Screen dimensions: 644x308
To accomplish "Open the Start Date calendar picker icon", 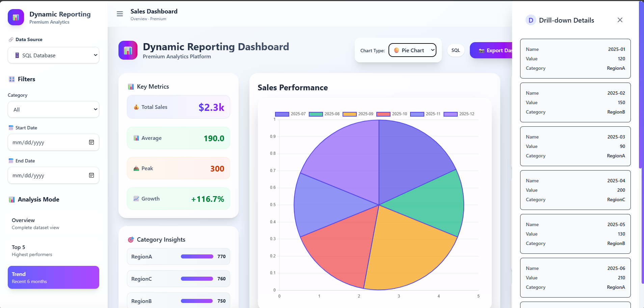I will click(x=91, y=142).
